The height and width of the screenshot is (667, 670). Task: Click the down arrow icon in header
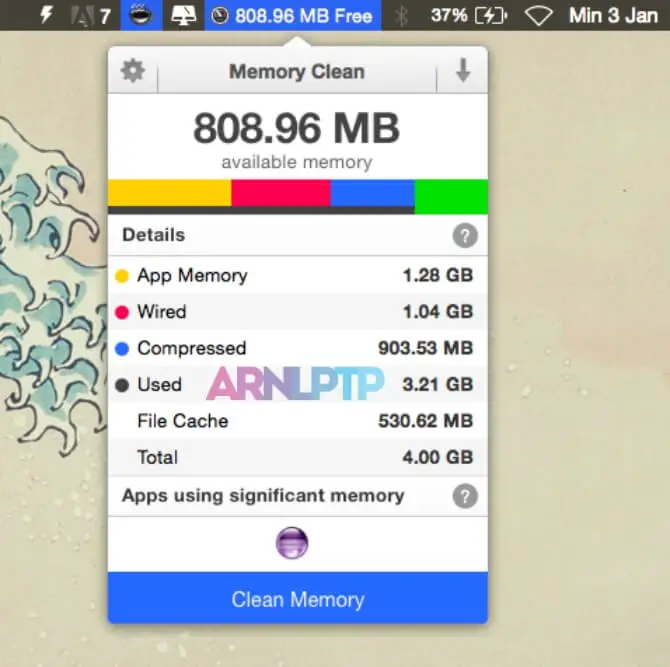(x=462, y=71)
